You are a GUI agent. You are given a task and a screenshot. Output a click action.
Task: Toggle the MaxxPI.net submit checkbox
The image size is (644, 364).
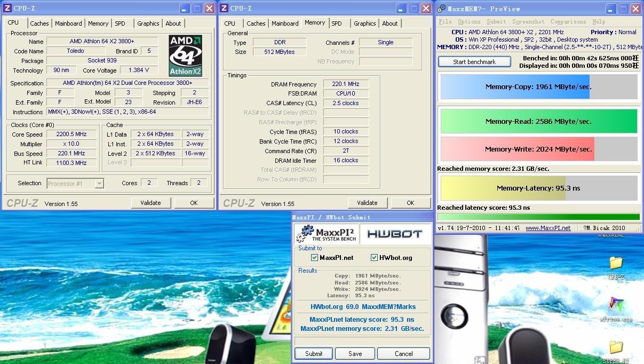coord(315,258)
